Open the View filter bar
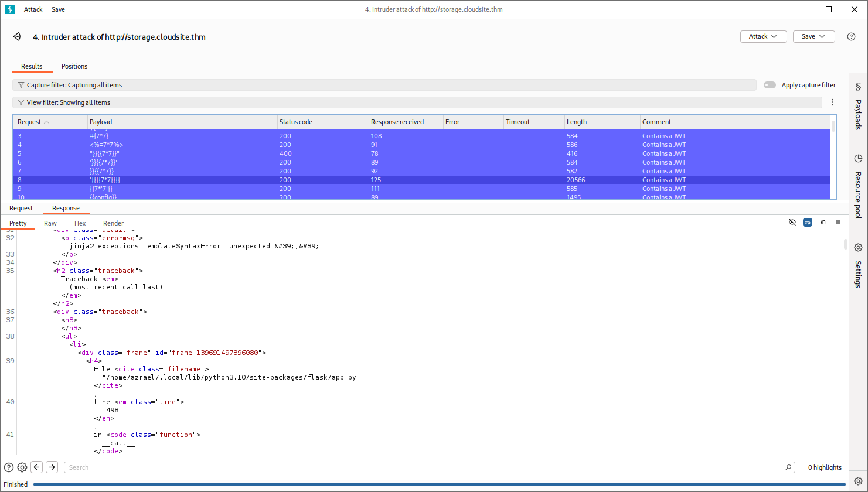The image size is (868, 492). click(416, 102)
